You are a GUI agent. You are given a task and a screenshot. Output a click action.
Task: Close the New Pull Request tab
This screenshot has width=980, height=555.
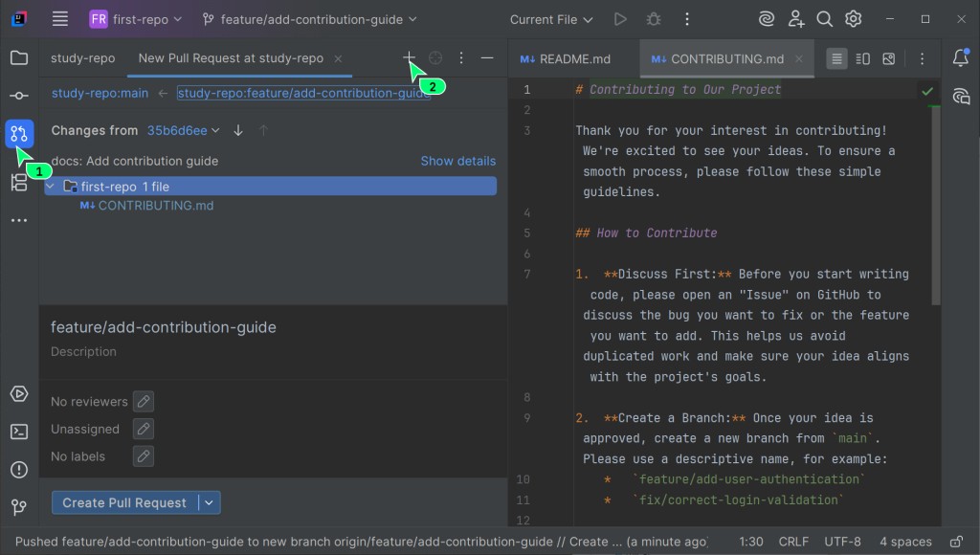338,58
